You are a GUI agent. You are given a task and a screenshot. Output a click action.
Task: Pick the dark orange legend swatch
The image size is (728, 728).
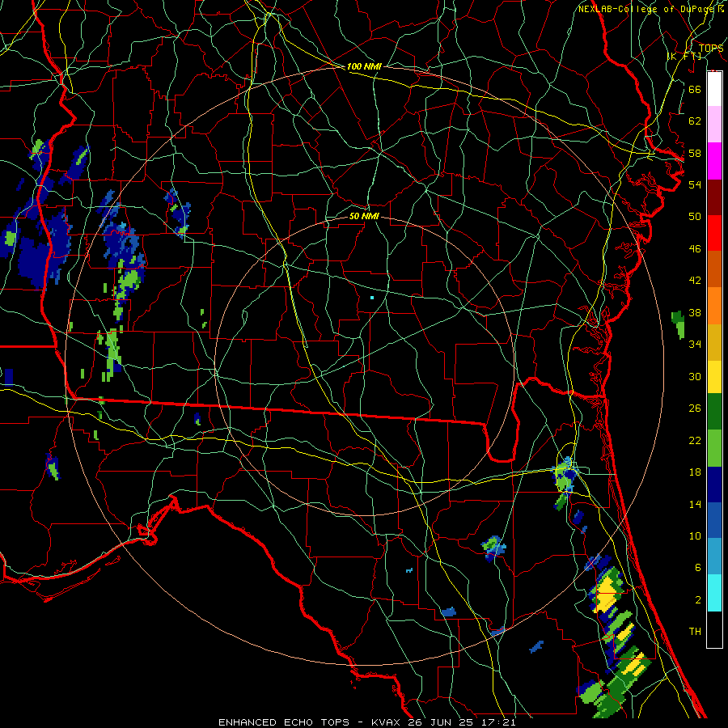point(714,269)
